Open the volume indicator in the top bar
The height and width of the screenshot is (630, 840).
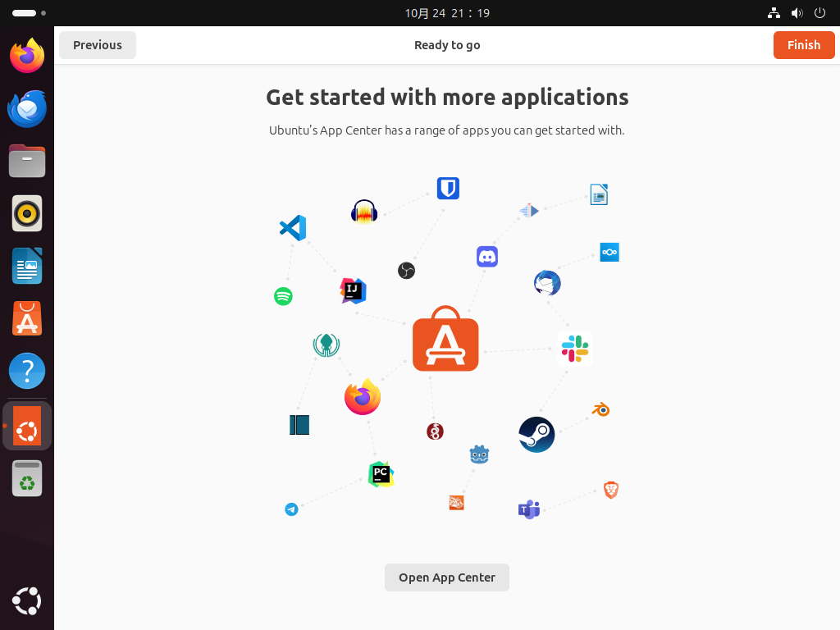(x=797, y=13)
